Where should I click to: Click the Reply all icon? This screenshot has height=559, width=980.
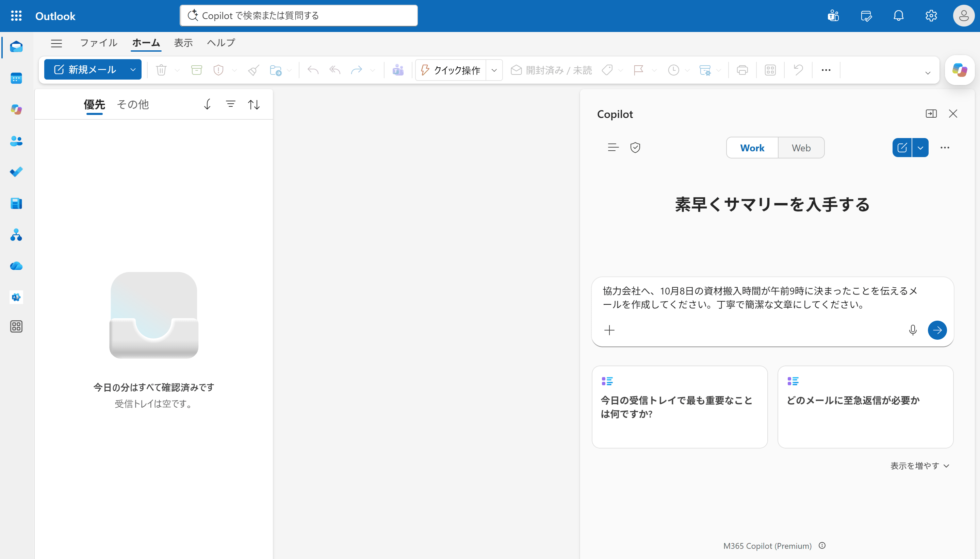point(335,70)
